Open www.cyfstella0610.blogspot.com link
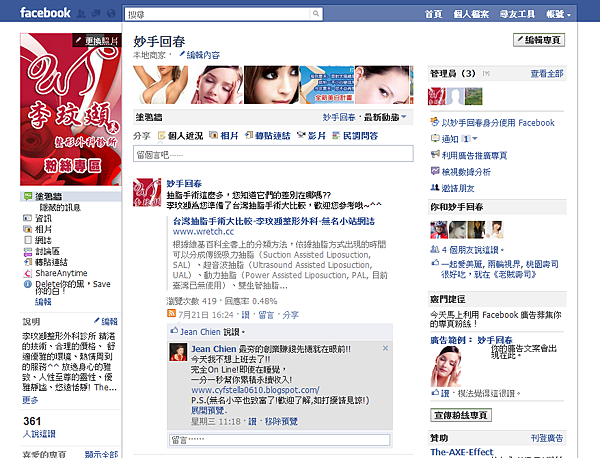 [255, 390]
